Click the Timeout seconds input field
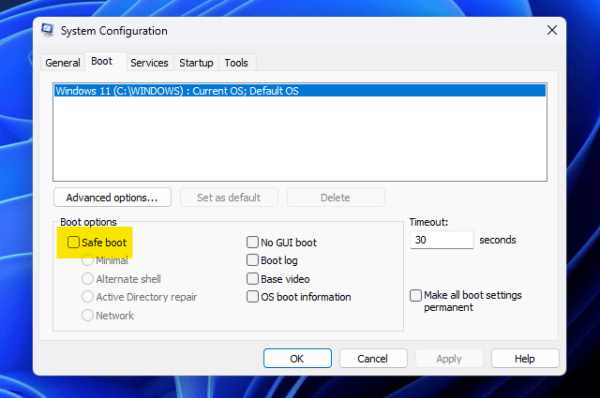 [442, 240]
